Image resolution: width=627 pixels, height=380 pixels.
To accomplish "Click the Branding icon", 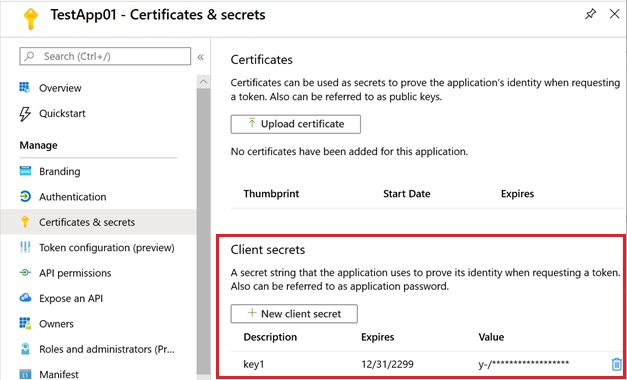I will pyautogui.click(x=25, y=171).
